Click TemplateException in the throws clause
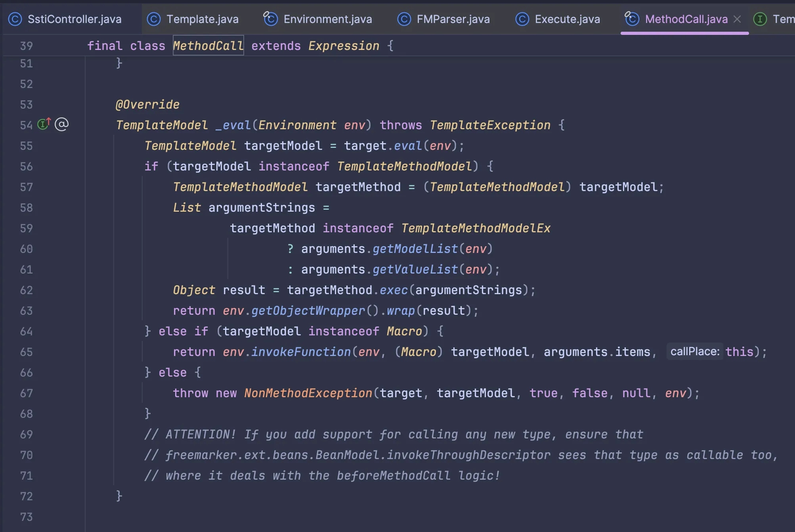This screenshot has height=532, width=795. (x=490, y=125)
